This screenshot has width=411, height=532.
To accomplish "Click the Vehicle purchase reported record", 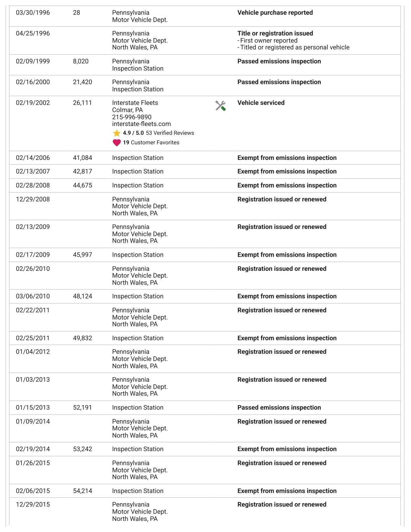I will tap(275, 13).
